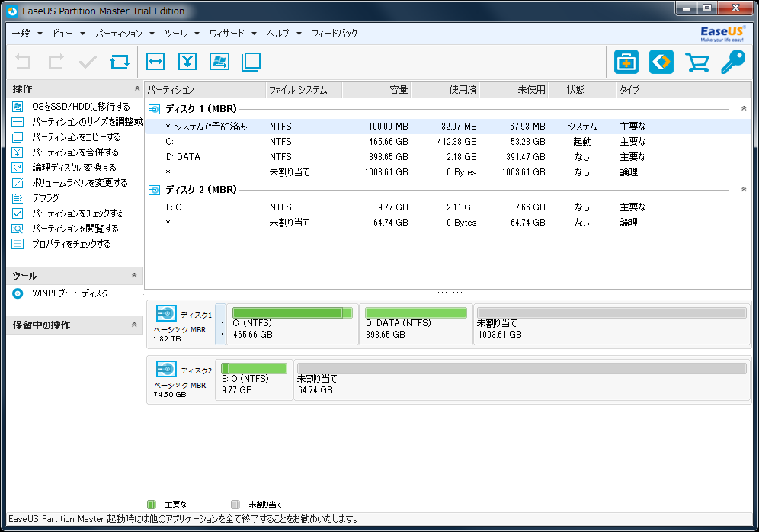759x532 pixels.
Task: Open the ビュー menu dropdown arrow
Action: pyautogui.click(x=83, y=34)
